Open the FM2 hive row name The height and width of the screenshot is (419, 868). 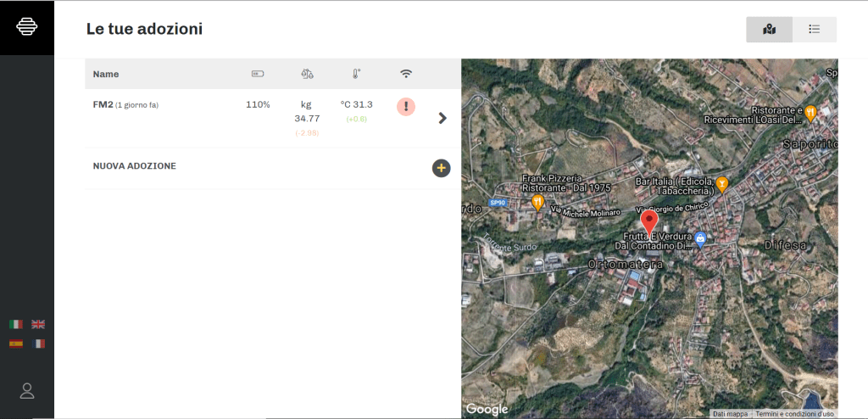[103, 104]
